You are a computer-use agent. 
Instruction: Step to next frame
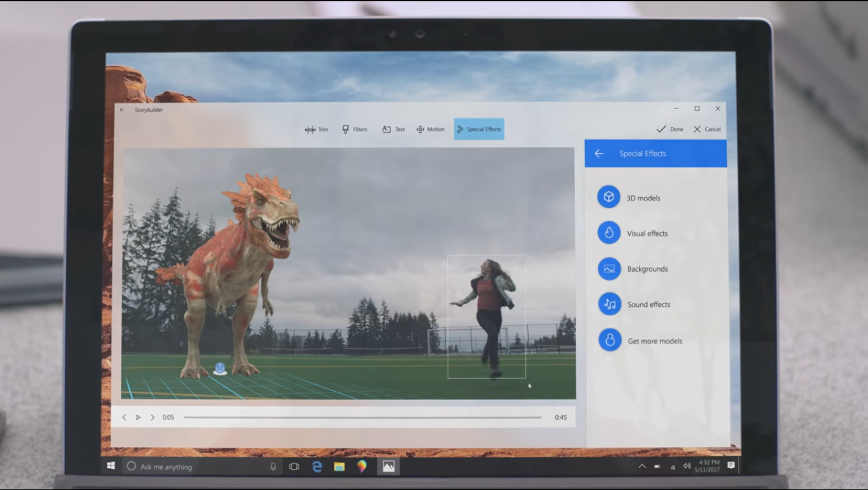tap(152, 417)
